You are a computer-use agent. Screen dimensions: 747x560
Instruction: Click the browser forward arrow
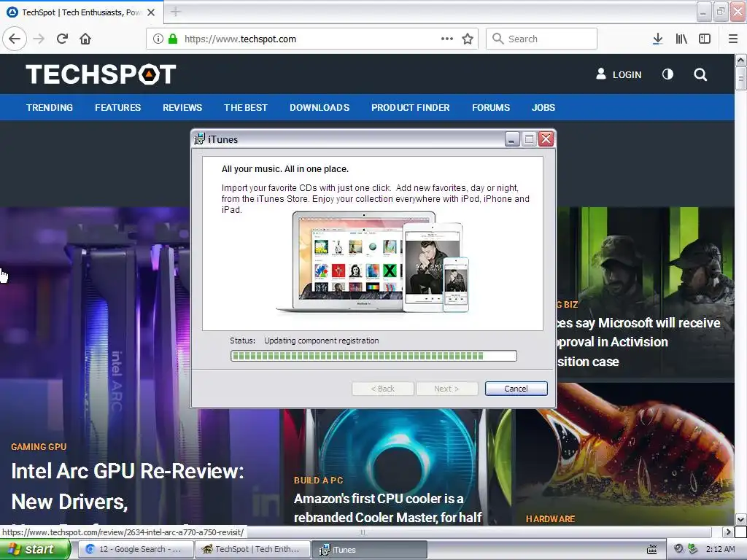[x=39, y=39]
